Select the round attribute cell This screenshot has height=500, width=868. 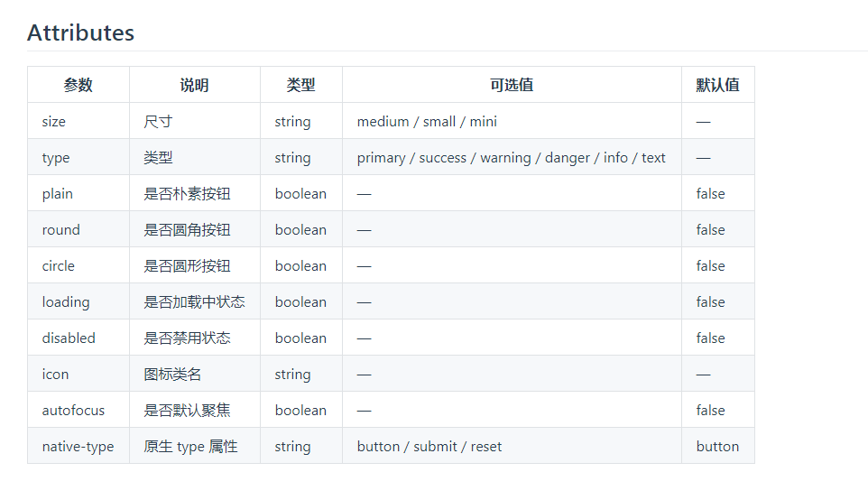click(78, 230)
